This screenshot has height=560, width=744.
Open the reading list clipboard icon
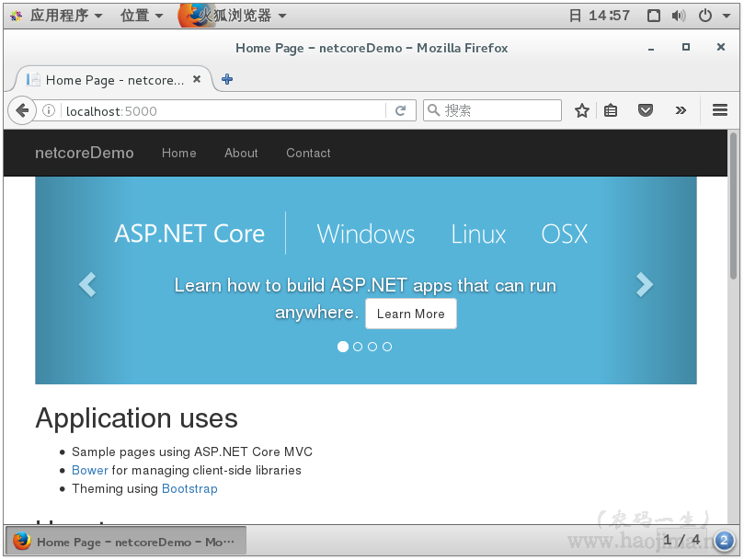point(611,110)
